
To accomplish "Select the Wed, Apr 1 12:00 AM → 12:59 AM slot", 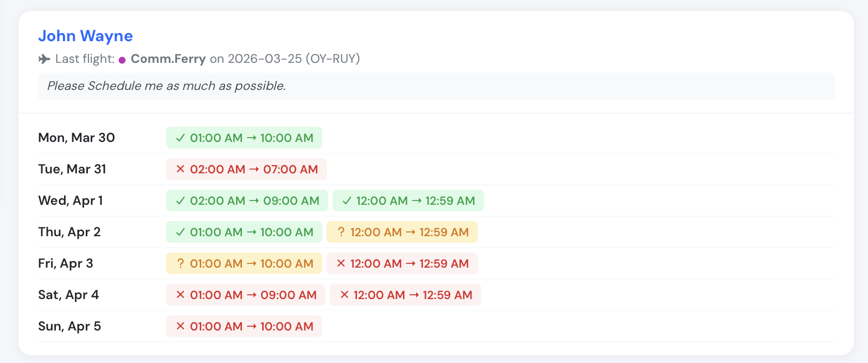I will pyautogui.click(x=408, y=200).
